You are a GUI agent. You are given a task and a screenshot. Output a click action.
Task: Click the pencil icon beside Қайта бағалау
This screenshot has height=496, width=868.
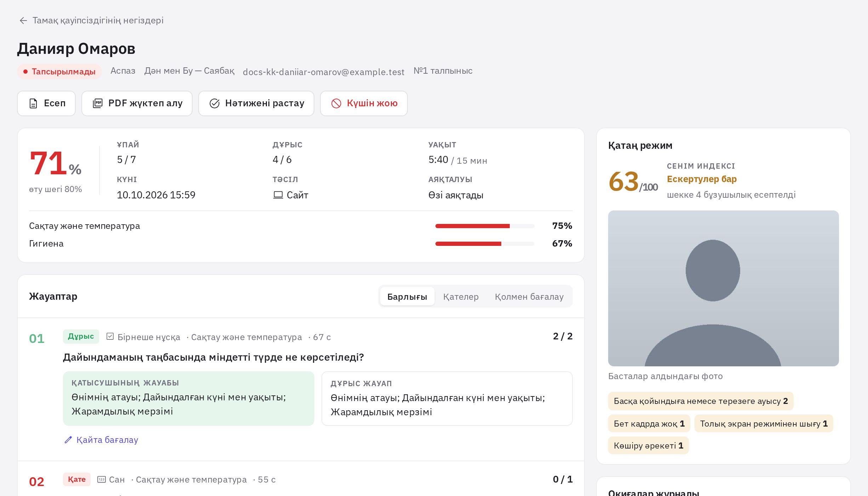tap(68, 440)
